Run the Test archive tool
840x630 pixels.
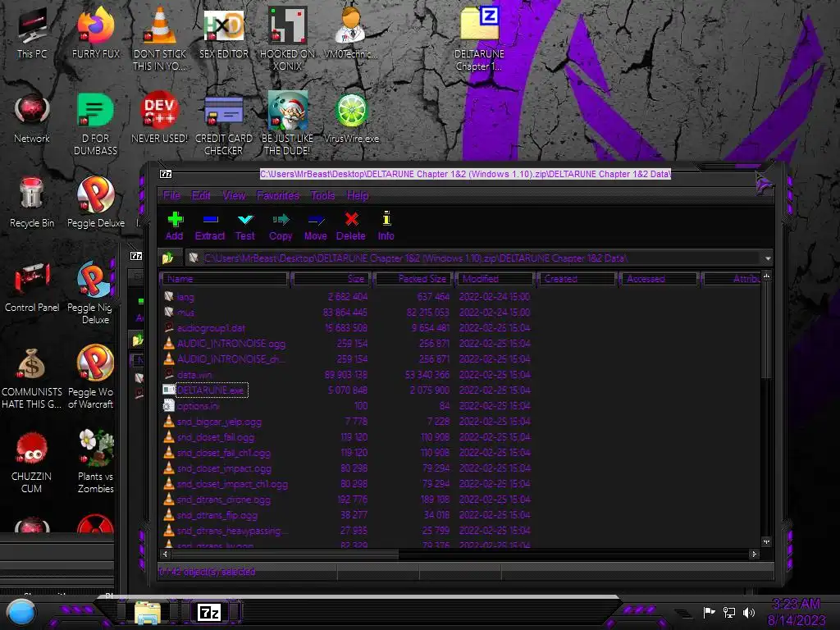(x=244, y=226)
